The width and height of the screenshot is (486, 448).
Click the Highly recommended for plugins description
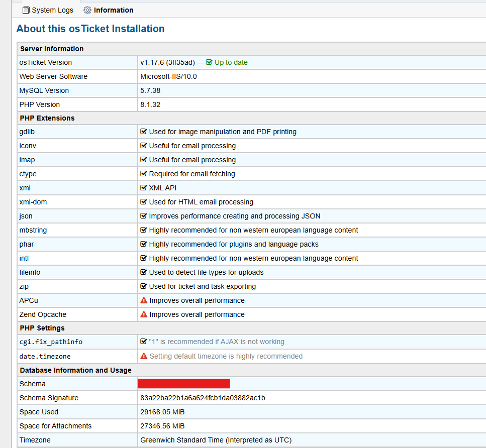(234, 244)
